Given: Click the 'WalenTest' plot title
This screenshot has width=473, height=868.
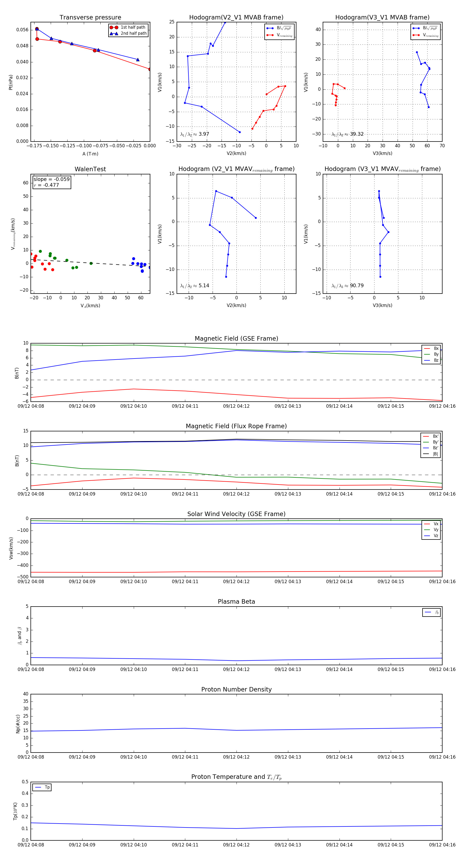Looking at the screenshot, I should click(x=90, y=169).
